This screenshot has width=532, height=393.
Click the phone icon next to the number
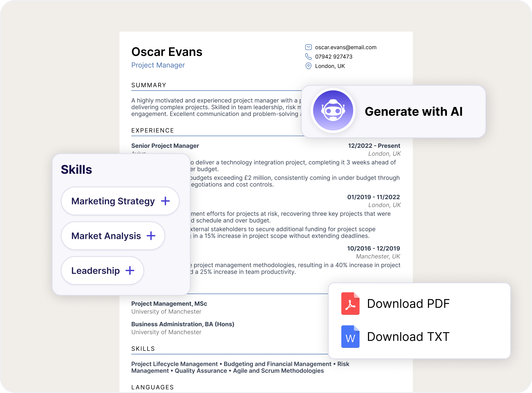coord(309,57)
